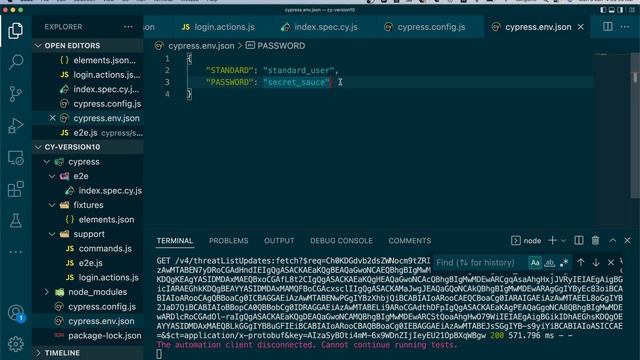Create a new terminal with plus

pyautogui.click(x=552, y=240)
